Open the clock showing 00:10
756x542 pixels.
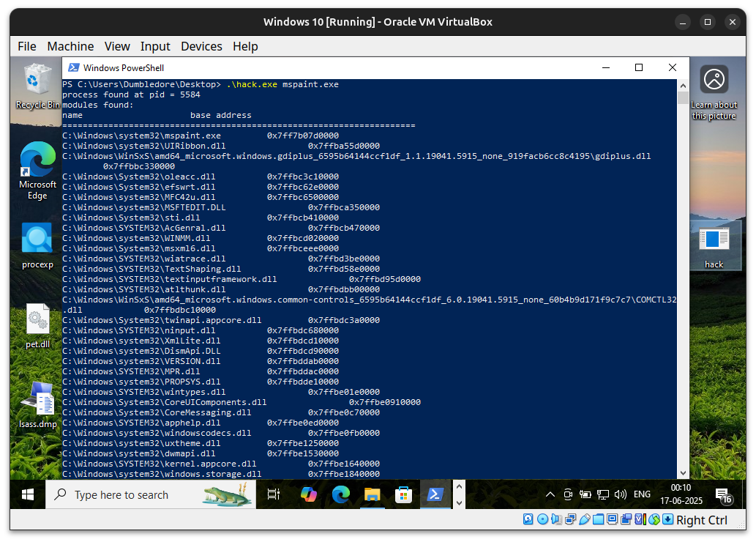[681, 494]
